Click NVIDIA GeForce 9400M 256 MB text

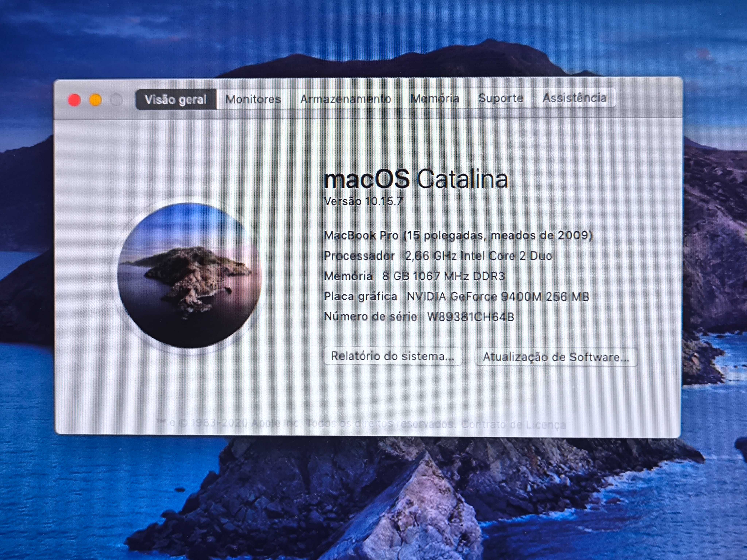(498, 296)
